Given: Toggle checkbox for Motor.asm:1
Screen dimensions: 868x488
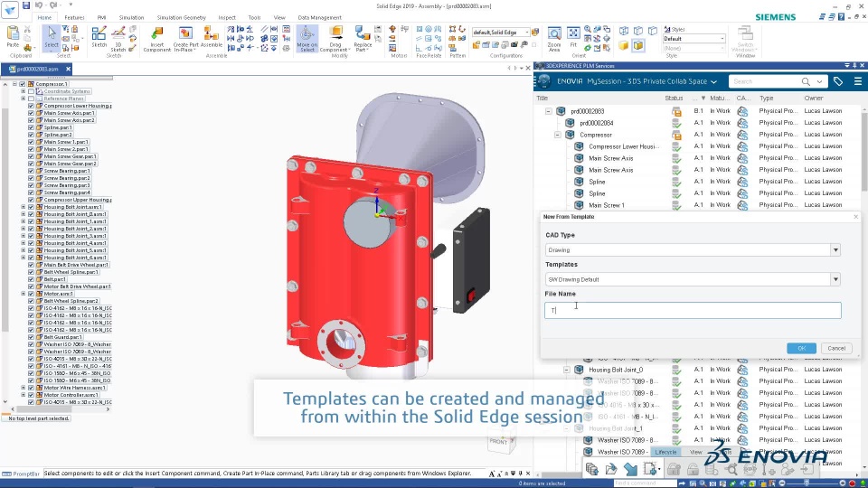Looking at the screenshot, I should 31,294.
